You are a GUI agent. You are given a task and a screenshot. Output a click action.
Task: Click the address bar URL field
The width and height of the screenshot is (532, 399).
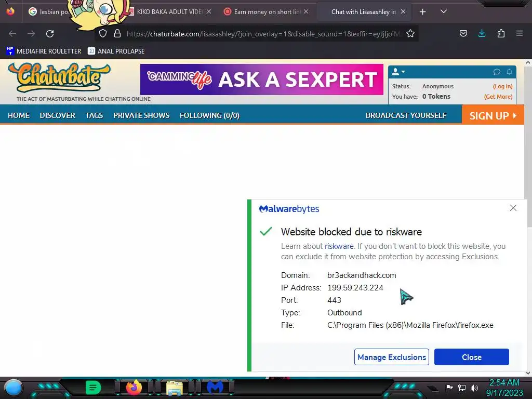263,34
